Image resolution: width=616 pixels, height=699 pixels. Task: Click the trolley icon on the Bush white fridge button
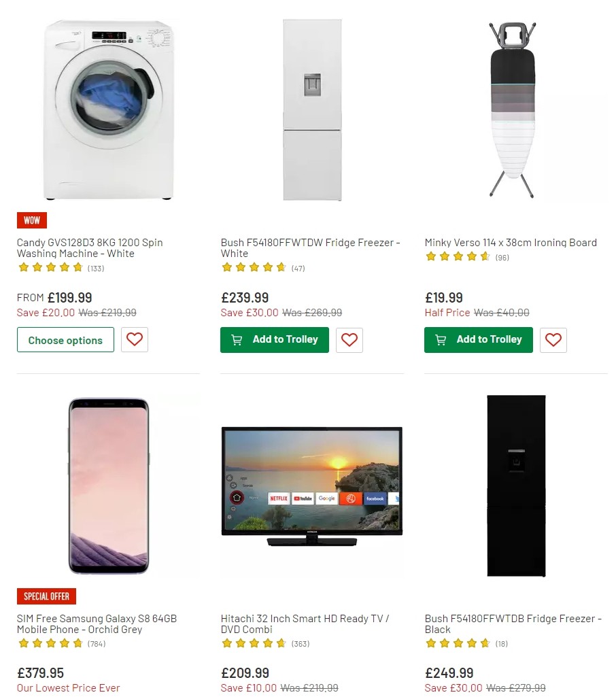pyautogui.click(x=236, y=340)
